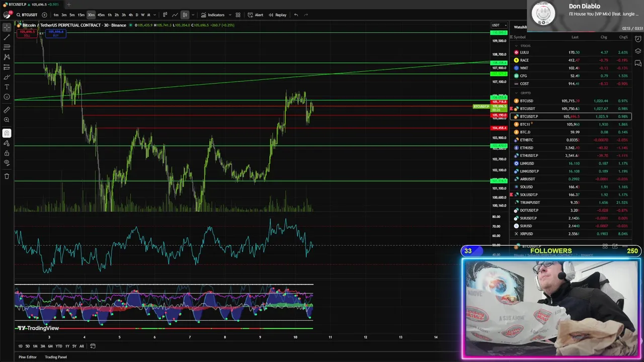Click the trash remove objects icon
The image size is (644, 362).
click(7, 176)
